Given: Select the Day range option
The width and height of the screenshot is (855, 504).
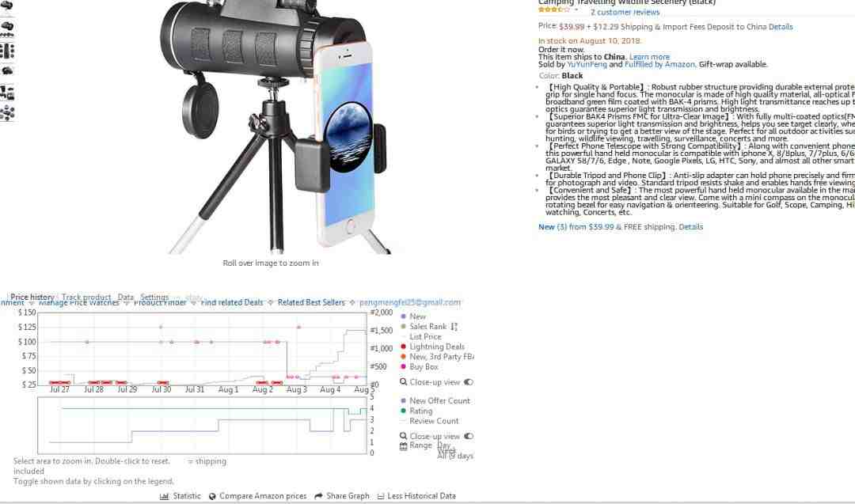Looking at the screenshot, I should coord(444,445).
